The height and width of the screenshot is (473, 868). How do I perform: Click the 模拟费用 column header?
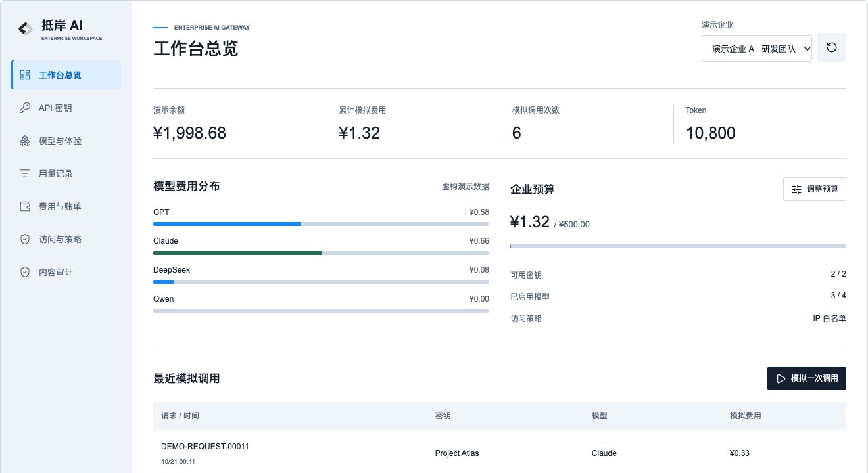click(x=746, y=416)
